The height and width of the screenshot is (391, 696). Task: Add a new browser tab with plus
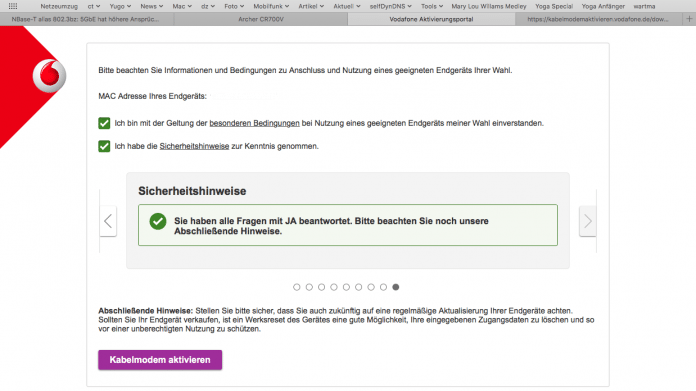point(689,19)
